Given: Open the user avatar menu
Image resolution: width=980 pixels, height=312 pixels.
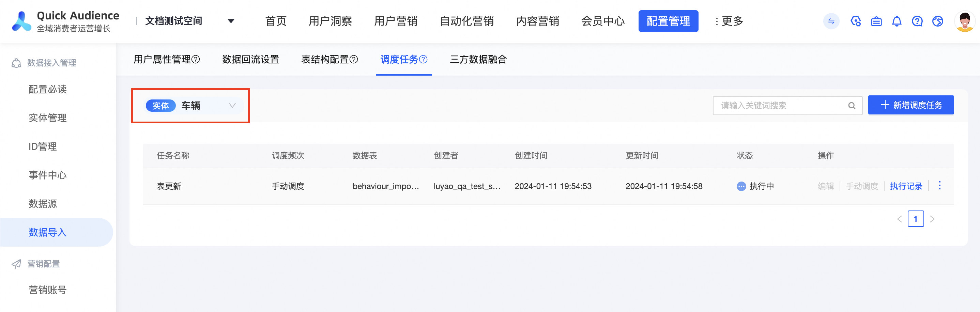Looking at the screenshot, I should click(965, 22).
